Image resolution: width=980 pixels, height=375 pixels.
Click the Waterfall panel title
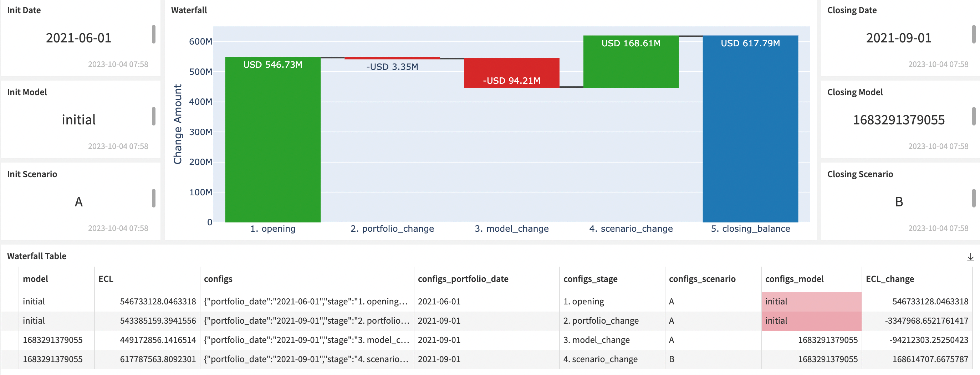tap(189, 10)
